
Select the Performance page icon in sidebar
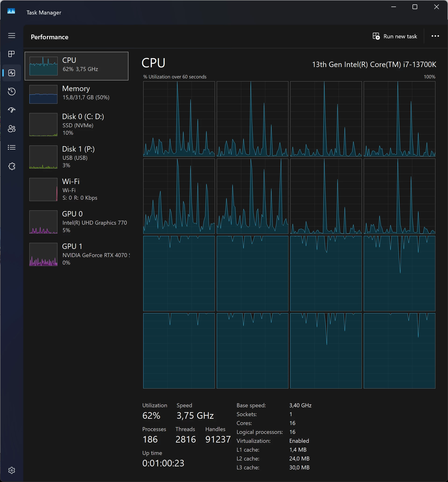[x=12, y=73]
